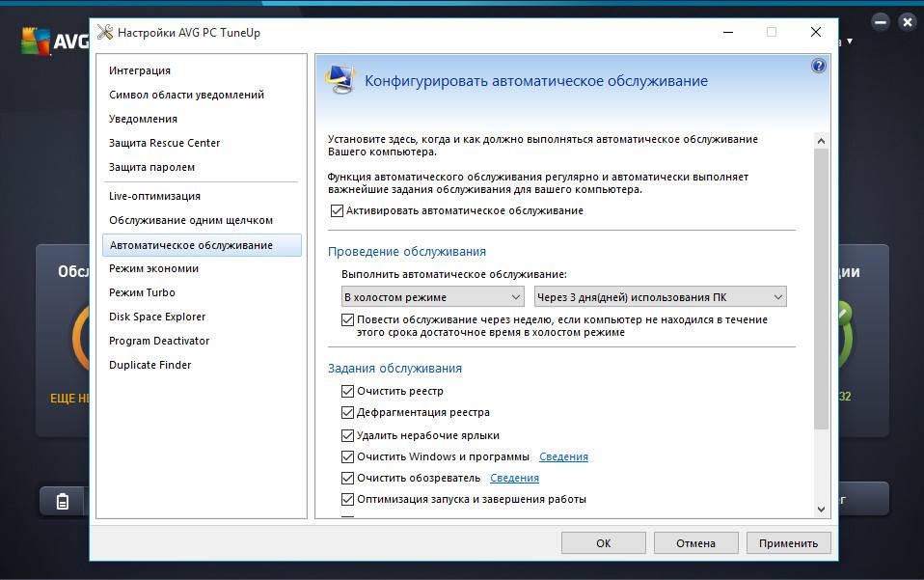
Task: Open 'Режим Turbo' settings
Action: [142, 293]
